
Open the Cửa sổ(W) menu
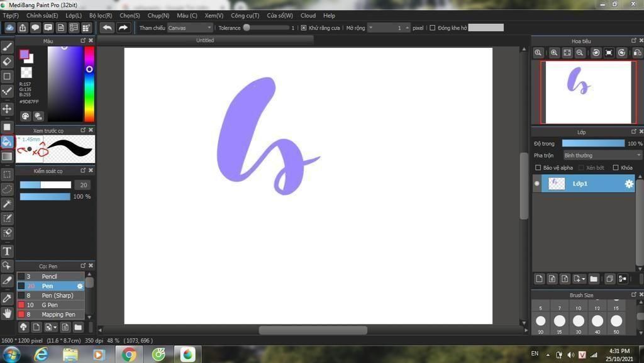coord(280,16)
